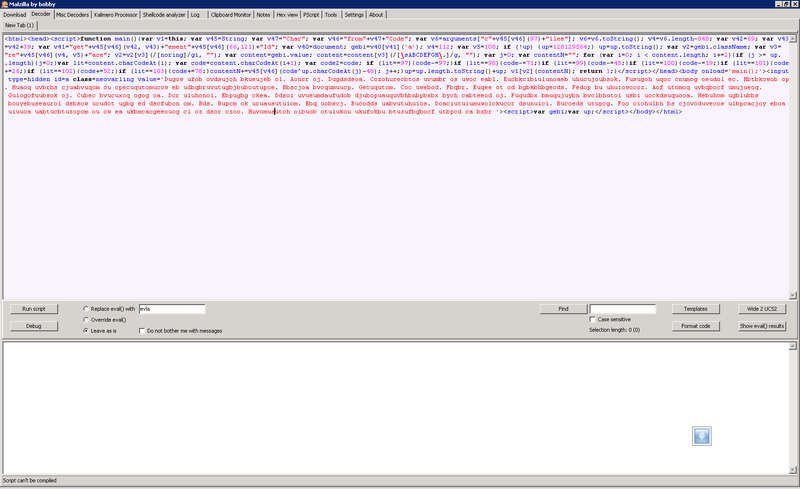
Task: Click the Wide 2 UCS2 button
Action: point(762,309)
